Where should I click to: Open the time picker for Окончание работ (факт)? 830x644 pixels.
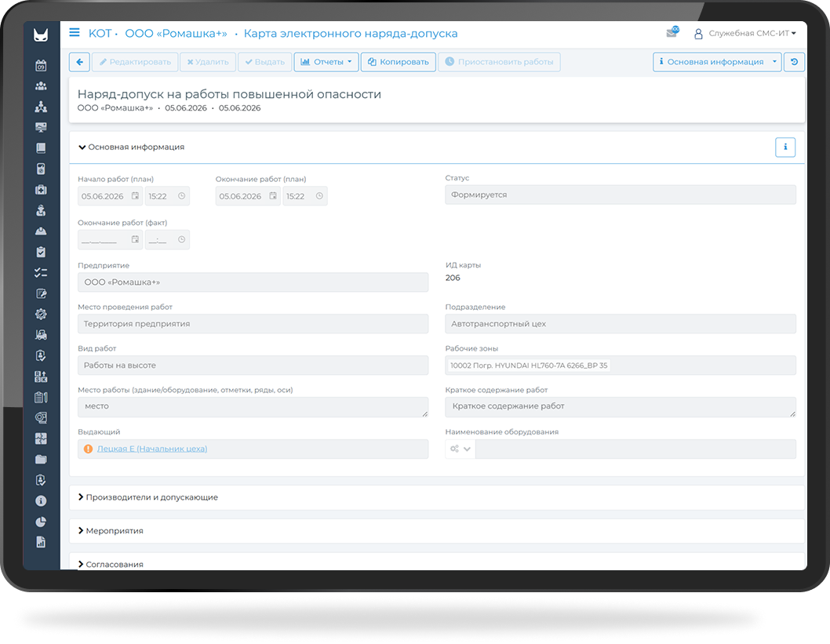click(181, 240)
